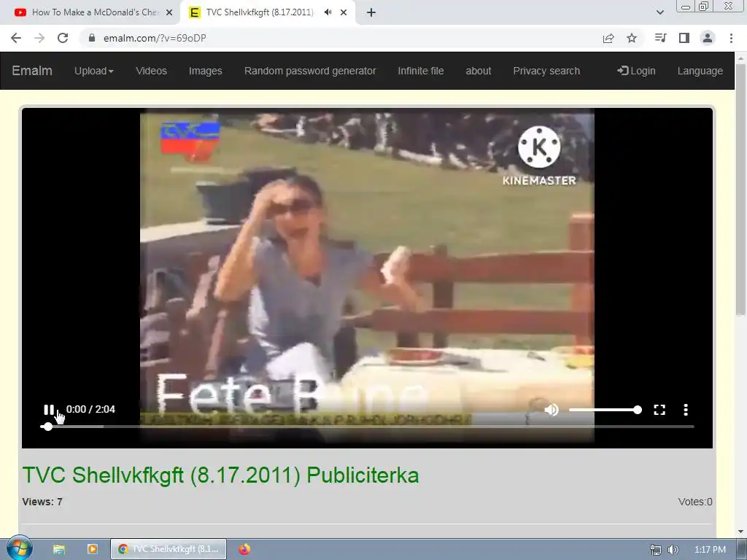Screen dimensions: 747x560
Task: Go back to previous page
Action: click(x=16, y=38)
